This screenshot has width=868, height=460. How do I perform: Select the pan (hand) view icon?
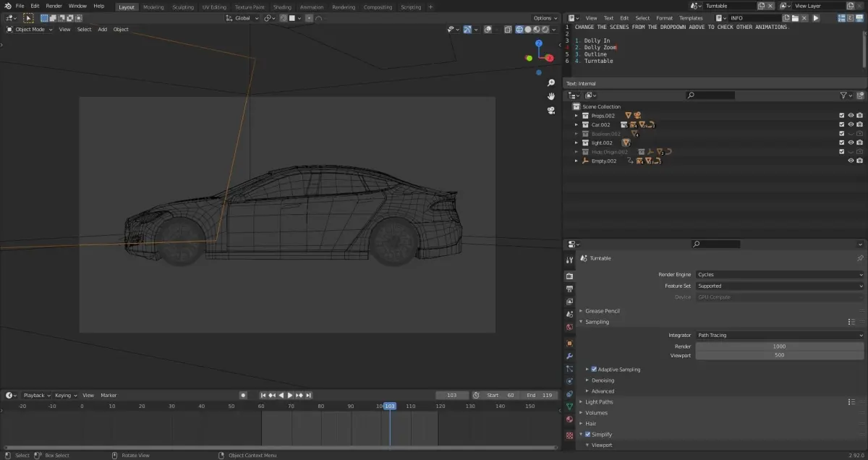(x=551, y=96)
